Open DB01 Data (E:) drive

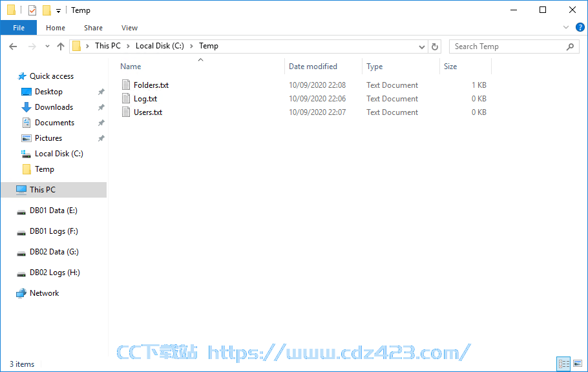[54, 211]
